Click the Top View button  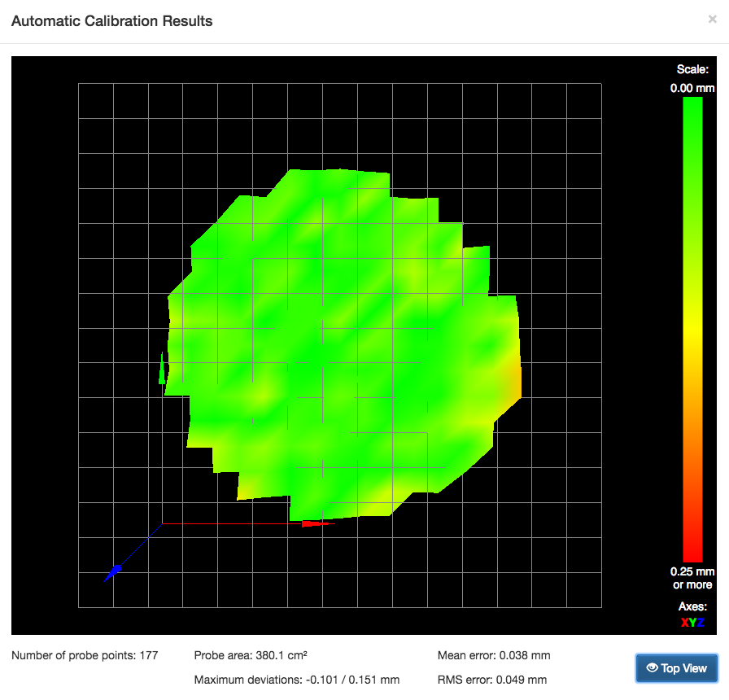676,668
